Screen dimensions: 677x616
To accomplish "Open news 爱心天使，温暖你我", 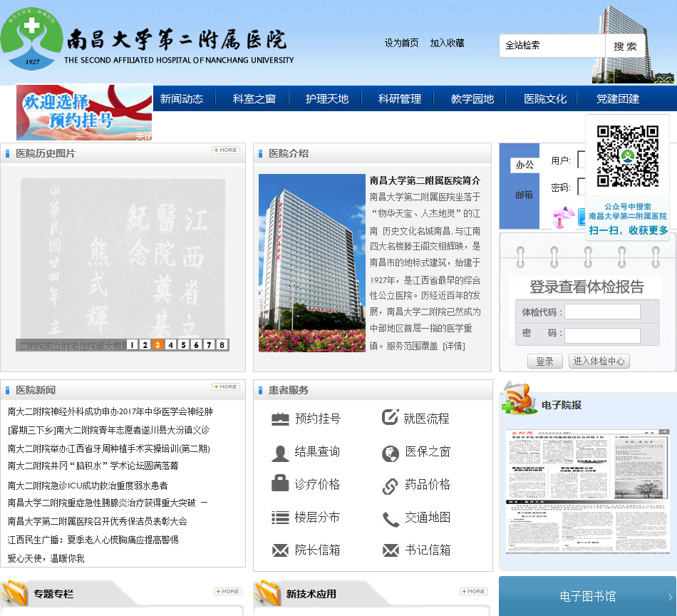I will point(46,558).
